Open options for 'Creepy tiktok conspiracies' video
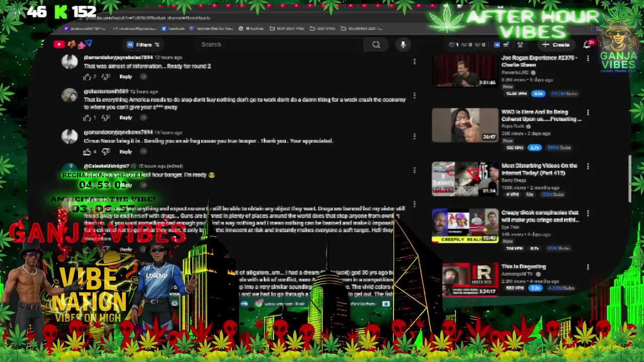The image size is (644, 362). (x=588, y=214)
